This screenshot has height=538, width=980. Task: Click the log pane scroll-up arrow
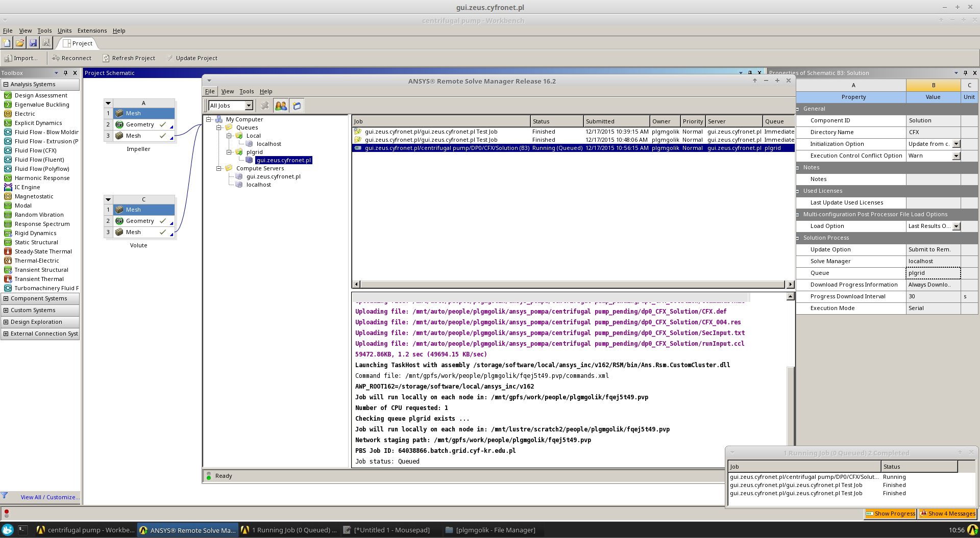pos(790,296)
